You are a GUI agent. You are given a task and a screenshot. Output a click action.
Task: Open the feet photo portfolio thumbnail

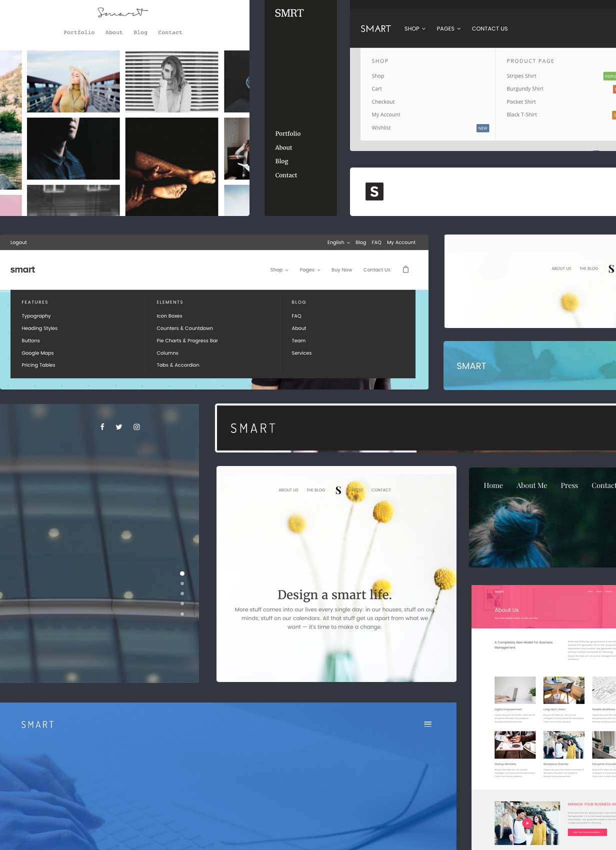[171, 166]
